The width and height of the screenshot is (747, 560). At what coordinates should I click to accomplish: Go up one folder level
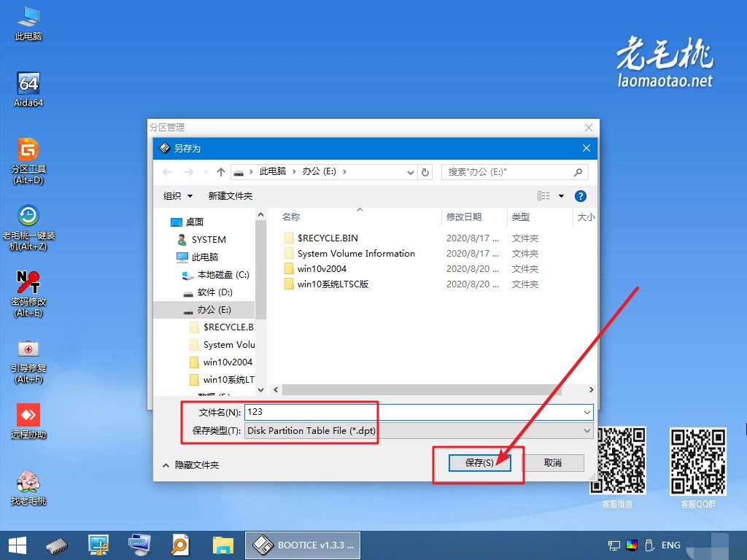(220, 172)
